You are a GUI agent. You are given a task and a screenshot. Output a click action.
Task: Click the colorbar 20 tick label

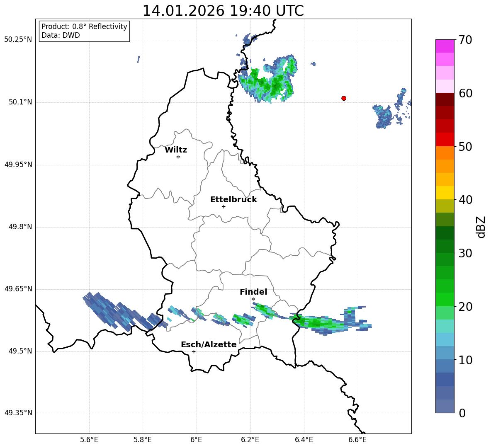click(x=466, y=307)
